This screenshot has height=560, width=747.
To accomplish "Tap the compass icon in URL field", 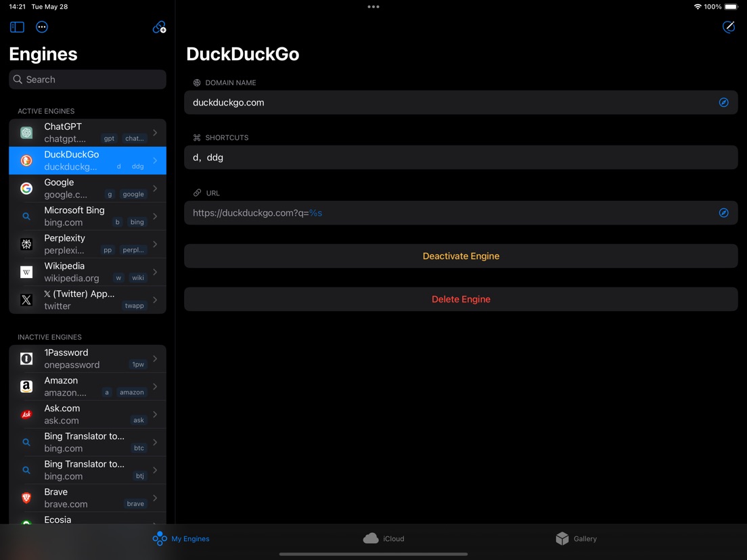I will (x=723, y=213).
